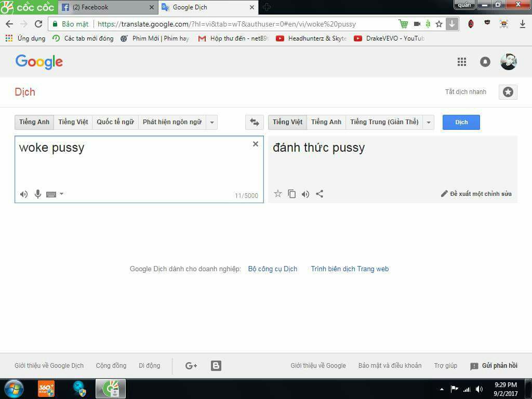Select Tiếng Việt as source language
Screen dimensions: 532x399
coord(73,122)
